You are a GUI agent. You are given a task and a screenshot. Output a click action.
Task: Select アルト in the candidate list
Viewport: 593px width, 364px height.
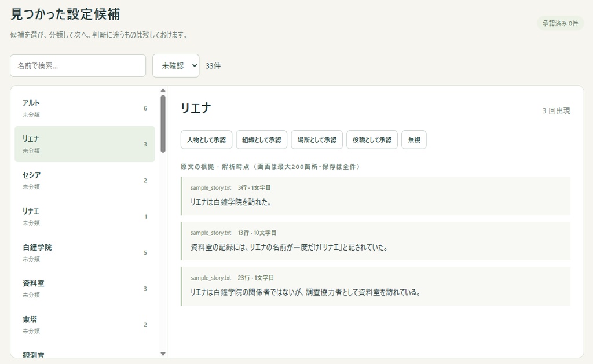tap(85, 108)
